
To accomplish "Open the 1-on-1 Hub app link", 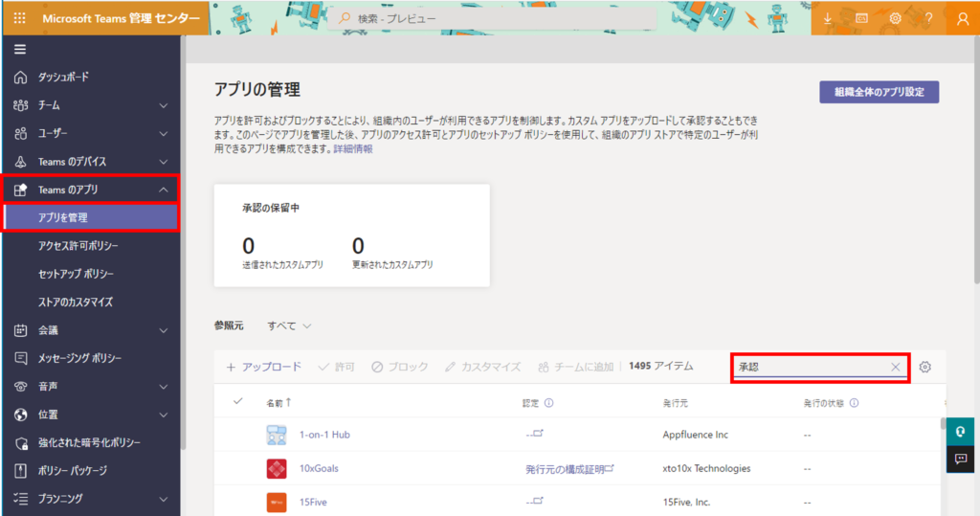I will pos(324,435).
